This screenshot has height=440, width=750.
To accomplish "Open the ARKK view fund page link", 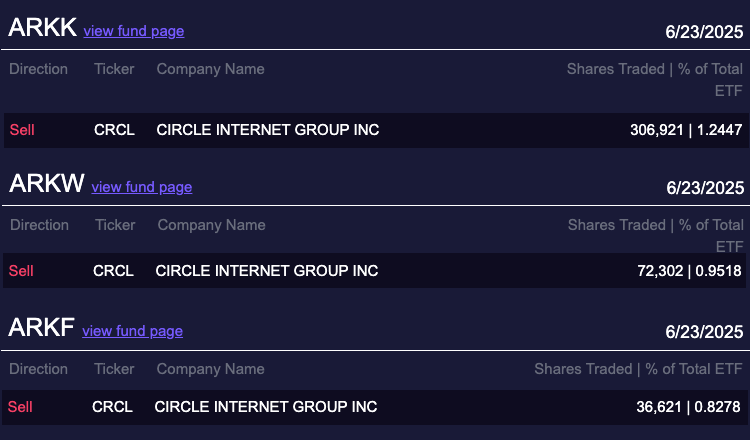I will tap(133, 31).
